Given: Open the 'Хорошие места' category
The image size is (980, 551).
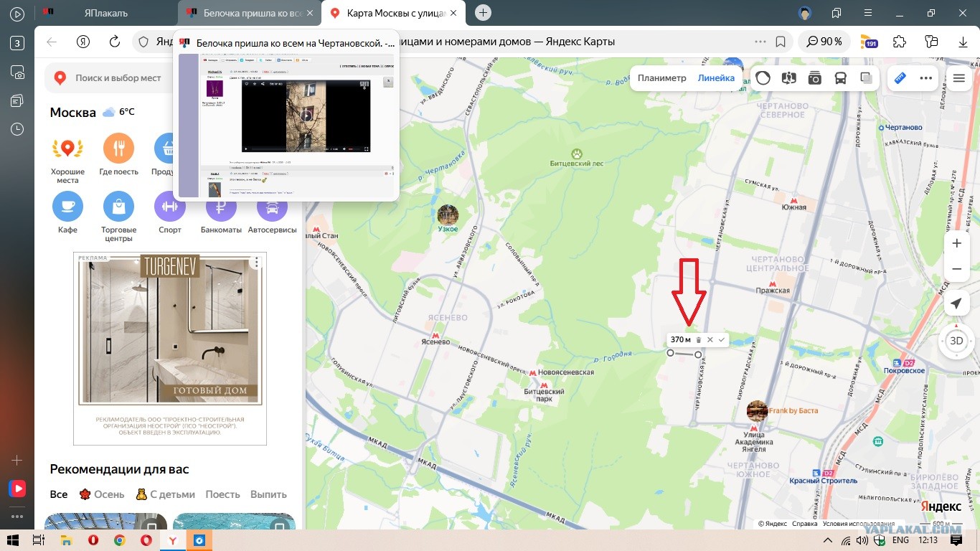Looking at the screenshot, I should tap(67, 159).
